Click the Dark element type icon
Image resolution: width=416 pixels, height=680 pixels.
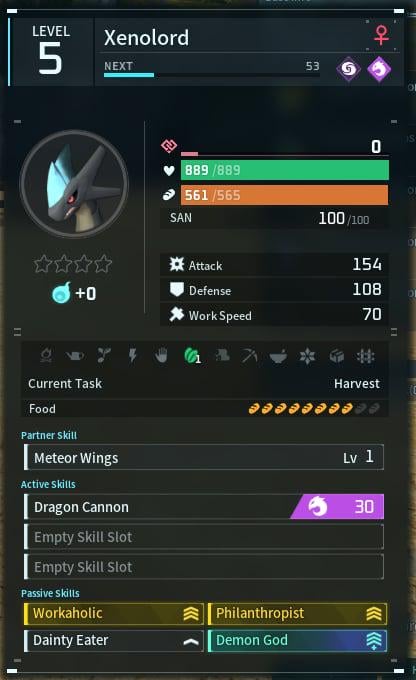coord(349,69)
